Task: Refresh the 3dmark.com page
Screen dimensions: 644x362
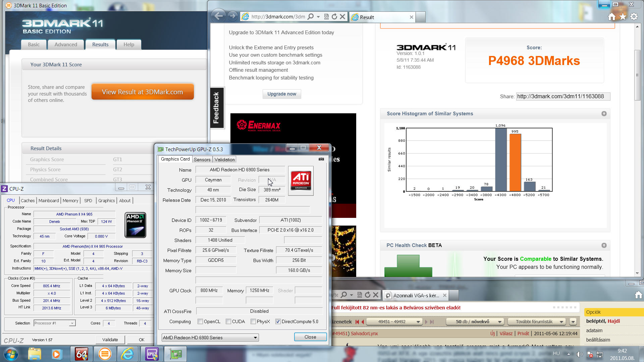Action: 334,16
